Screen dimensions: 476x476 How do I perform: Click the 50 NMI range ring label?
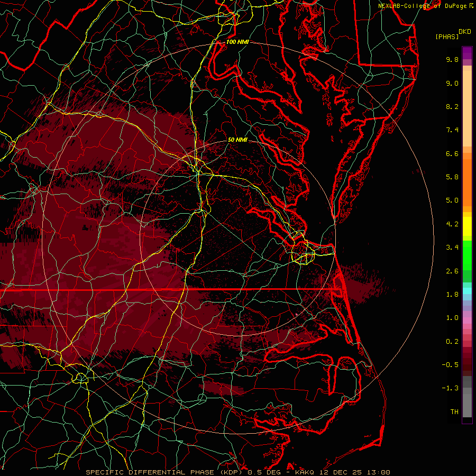[x=237, y=140]
